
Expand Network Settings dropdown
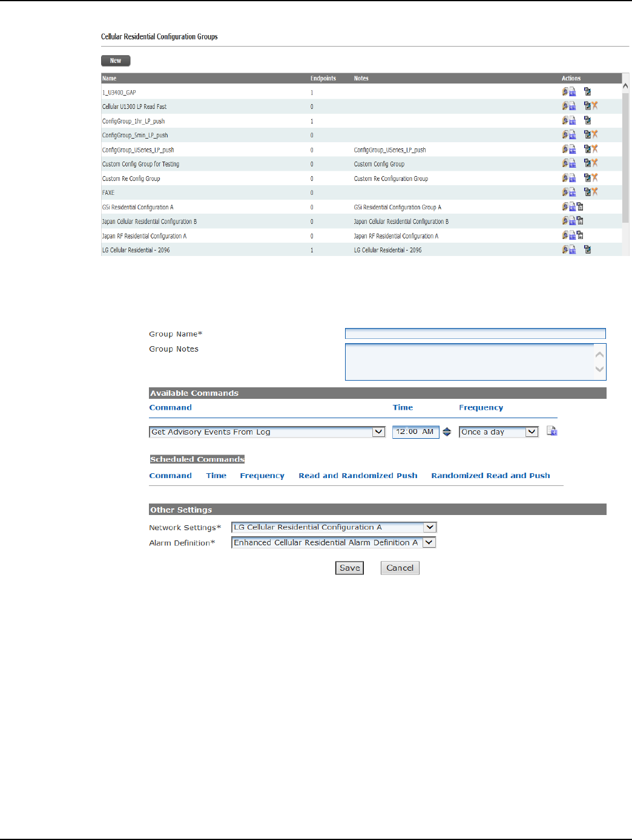[x=334, y=528]
